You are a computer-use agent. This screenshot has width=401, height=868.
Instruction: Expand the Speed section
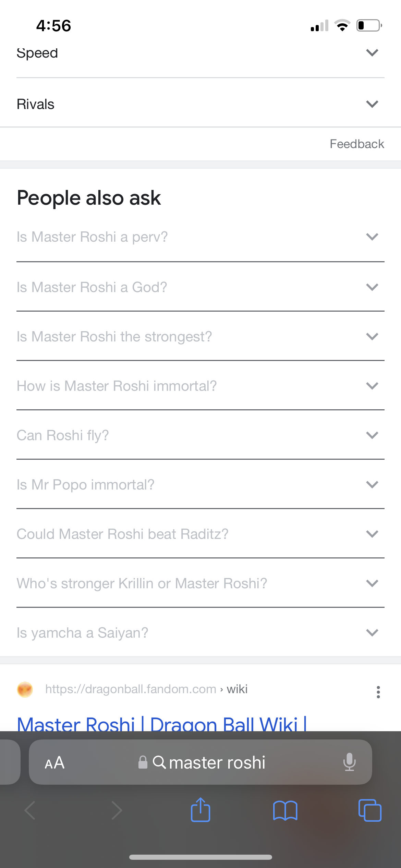[x=200, y=53]
